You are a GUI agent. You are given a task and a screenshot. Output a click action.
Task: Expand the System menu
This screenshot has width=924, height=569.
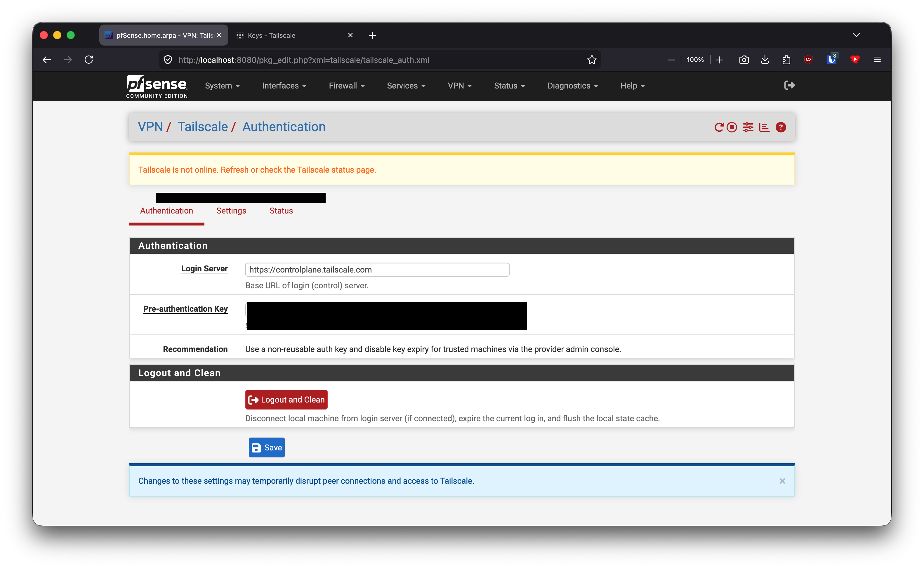click(222, 86)
